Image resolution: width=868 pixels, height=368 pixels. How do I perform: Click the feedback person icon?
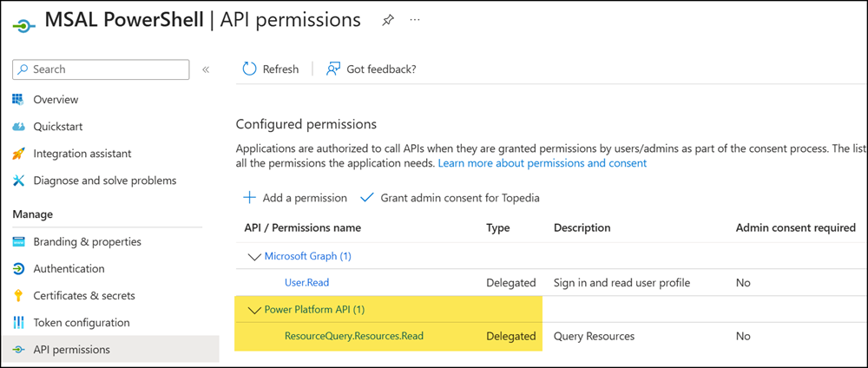pyautogui.click(x=332, y=69)
